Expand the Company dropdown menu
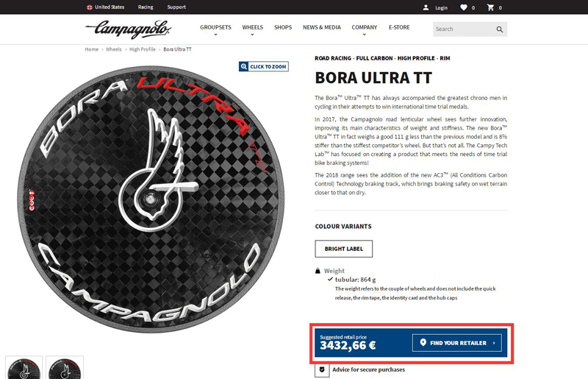The width and height of the screenshot is (588, 379). click(364, 29)
